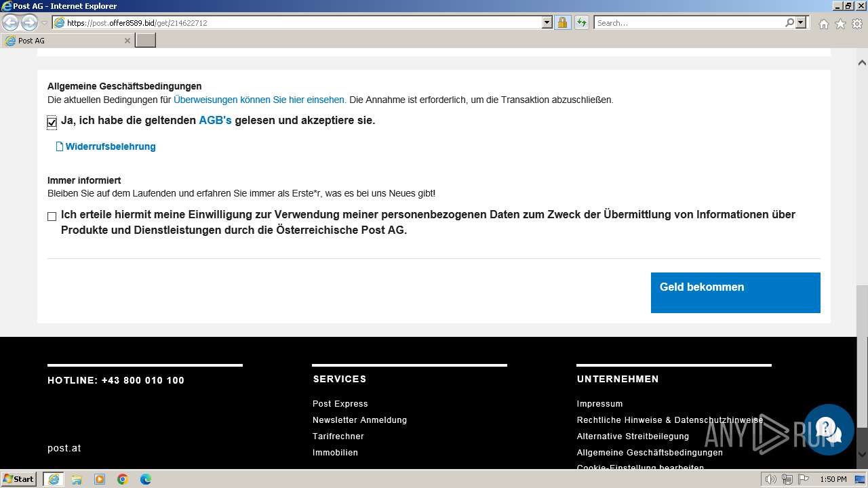Launch Google Chrome from the taskbar
The image size is (868, 488).
pyautogui.click(x=123, y=479)
